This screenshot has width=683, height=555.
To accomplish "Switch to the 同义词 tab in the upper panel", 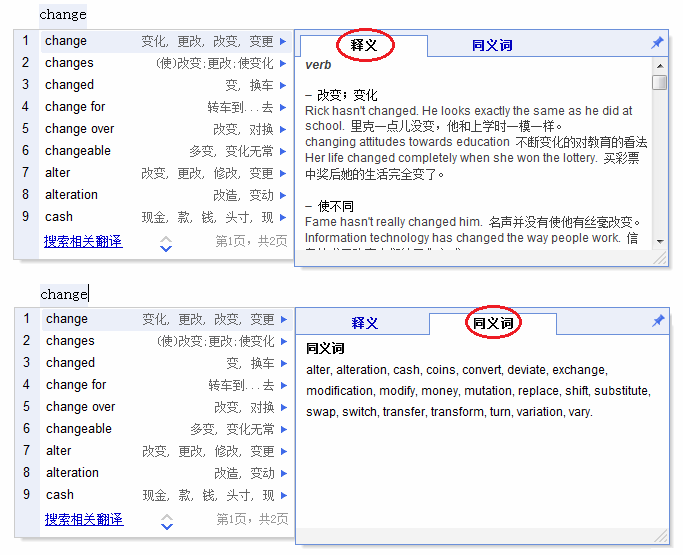I will coord(491,45).
